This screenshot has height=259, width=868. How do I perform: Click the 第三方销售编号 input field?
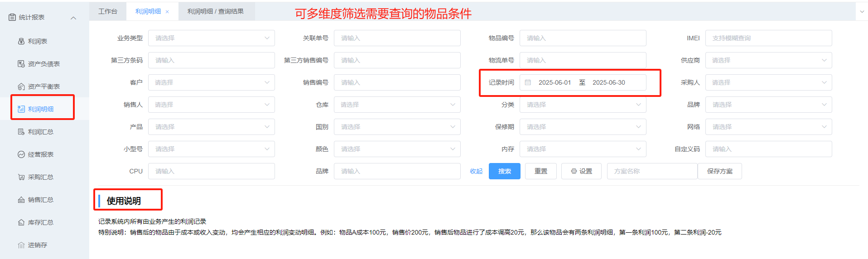[397, 60]
